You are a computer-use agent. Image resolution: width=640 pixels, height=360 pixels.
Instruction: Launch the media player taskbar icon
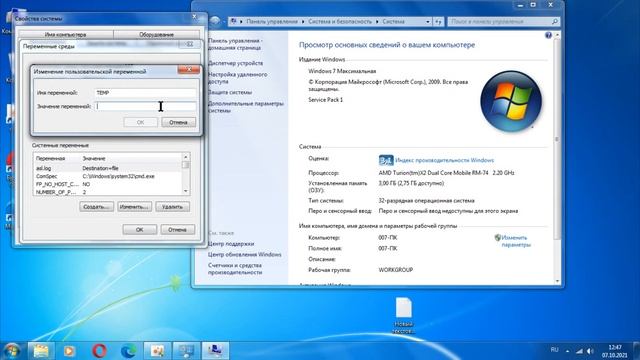point(69,351)
